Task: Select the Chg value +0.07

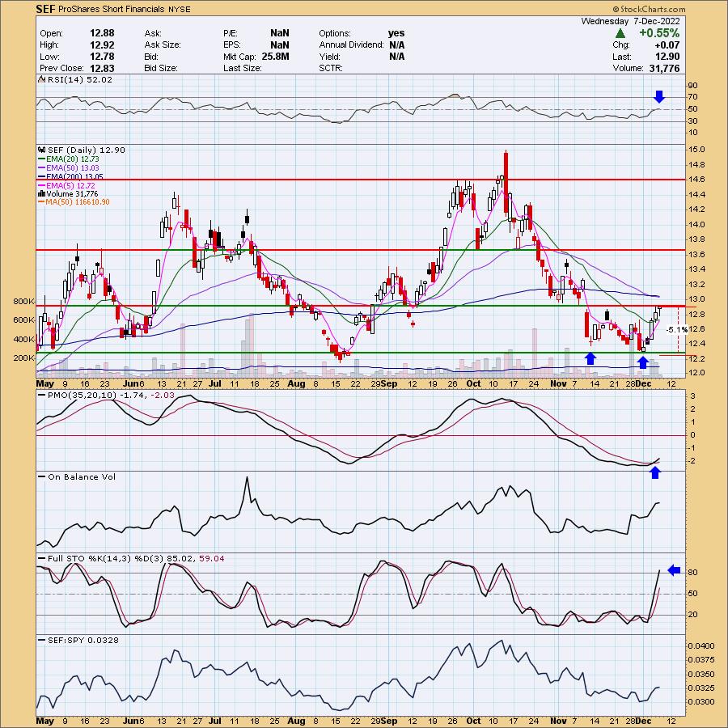Action: coord(667,45)
